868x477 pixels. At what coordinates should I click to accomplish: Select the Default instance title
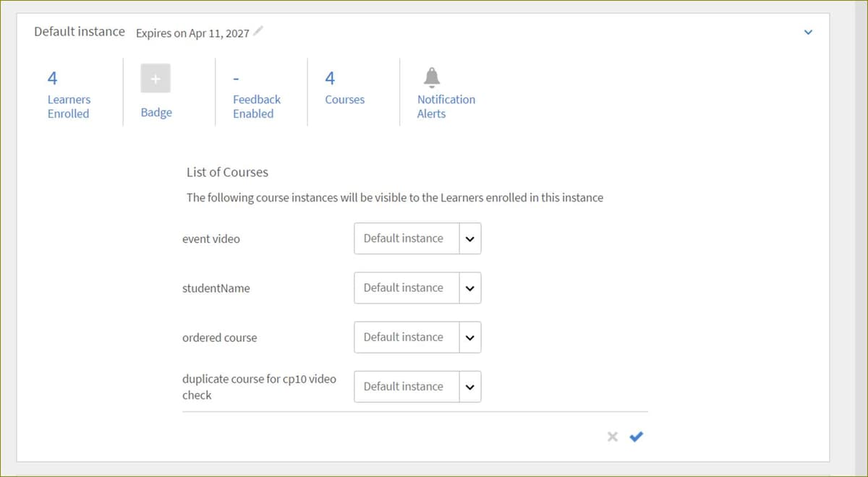[x=79, y=31]
